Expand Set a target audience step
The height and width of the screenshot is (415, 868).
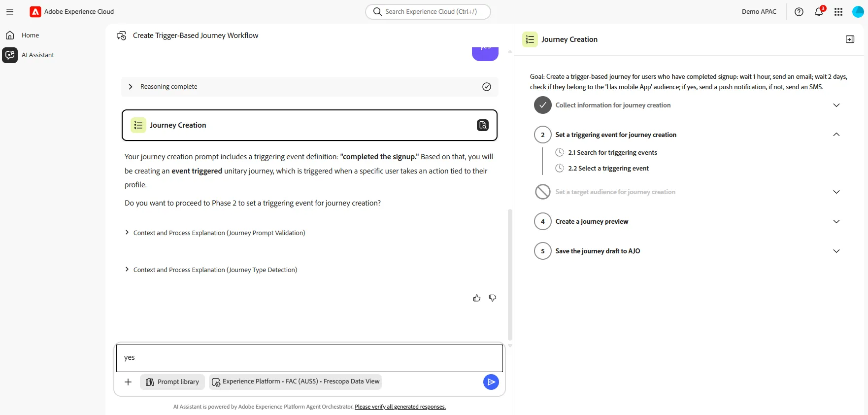[836, 192]
